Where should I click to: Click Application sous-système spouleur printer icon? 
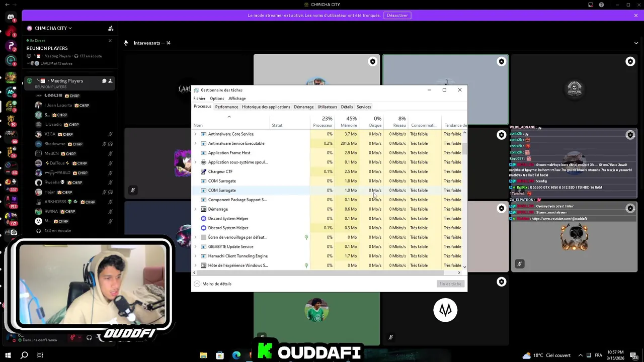coord(203,162)
